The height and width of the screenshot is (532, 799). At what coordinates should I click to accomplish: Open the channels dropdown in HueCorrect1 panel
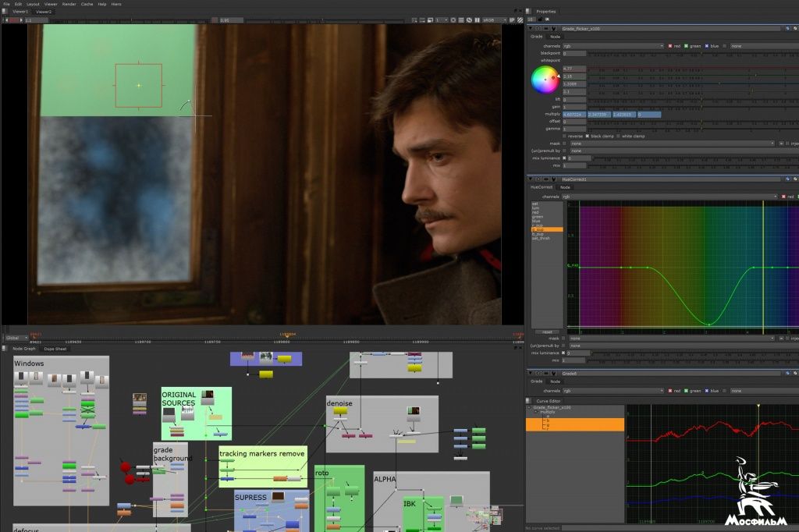(670, 197)
